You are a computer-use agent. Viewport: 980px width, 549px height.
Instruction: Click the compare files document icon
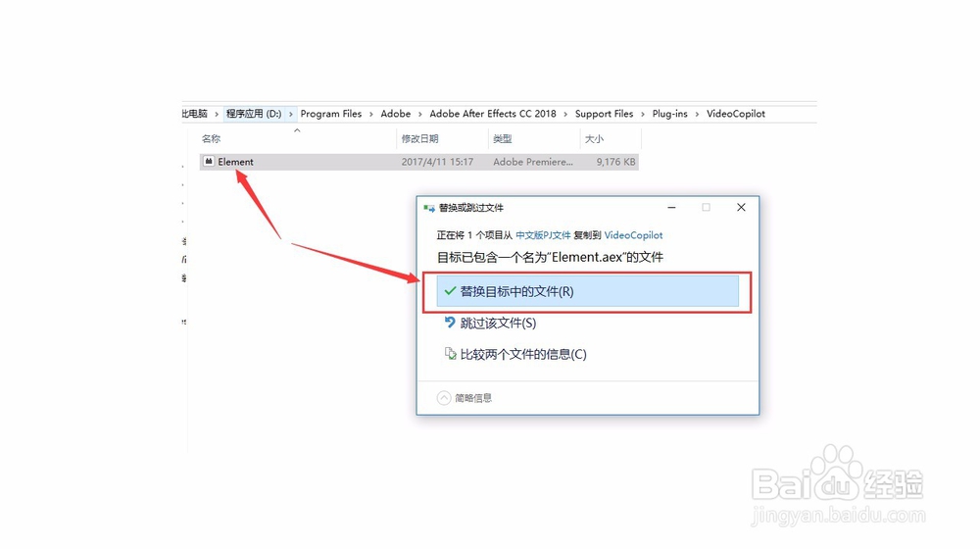[x=450, y=354]
